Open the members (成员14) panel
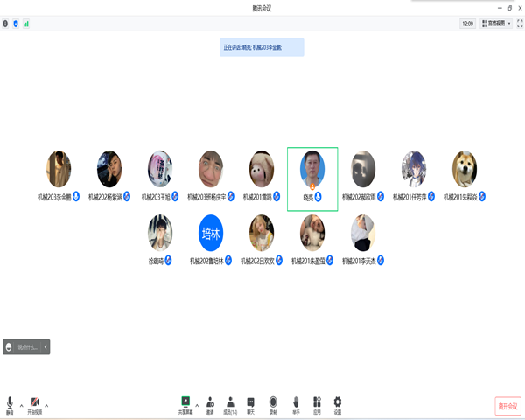The height and width of the screenshot is (420, 525). (230, 405)
